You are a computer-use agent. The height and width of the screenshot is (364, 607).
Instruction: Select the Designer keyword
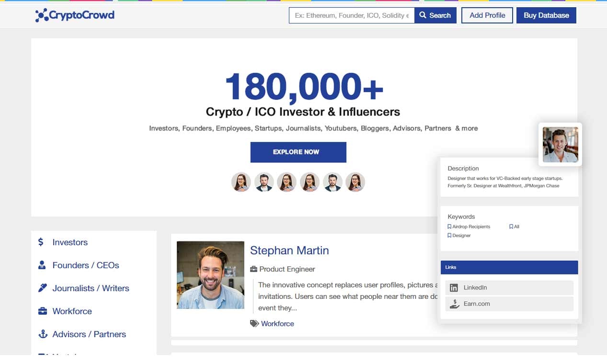tap(461, 236)
